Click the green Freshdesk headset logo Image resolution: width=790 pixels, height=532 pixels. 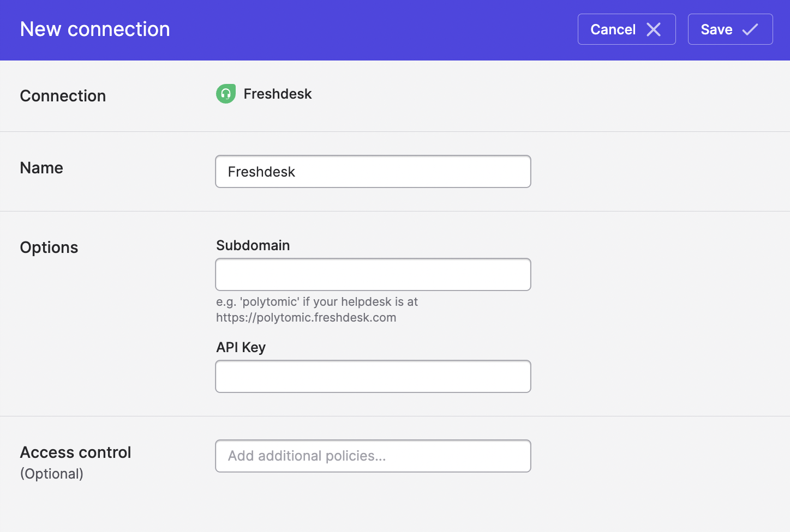tap(226, 94)
